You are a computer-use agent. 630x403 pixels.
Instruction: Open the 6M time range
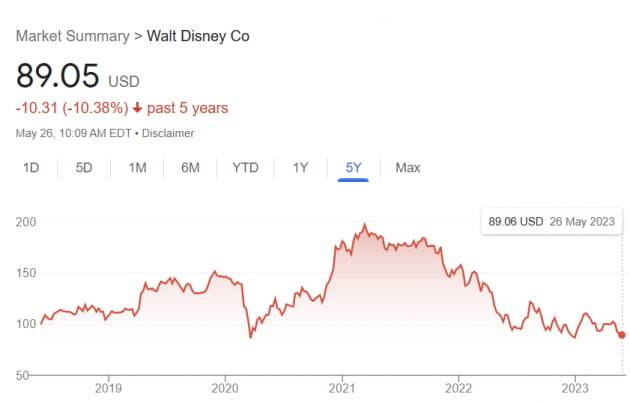(191, 168)
